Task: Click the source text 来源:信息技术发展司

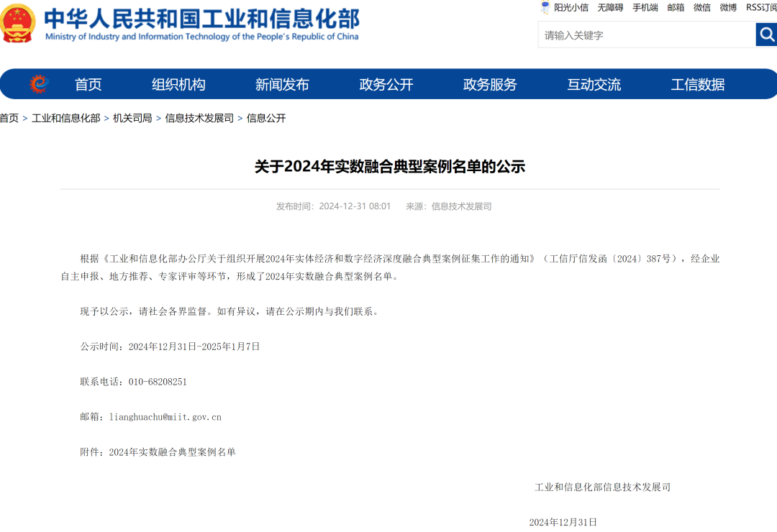Action: [x=448, y=206]
